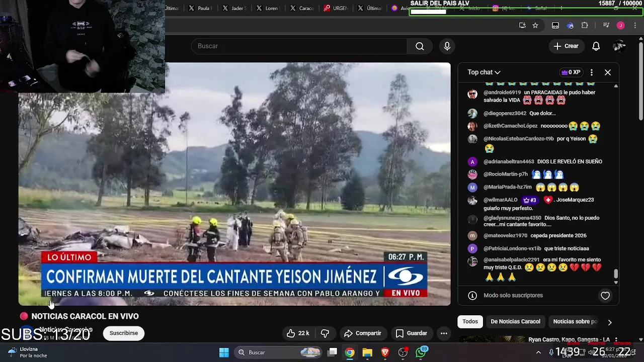
Task: Open @wilmarAALO member chat author
Action: pyautogui.click(x=501, y=200)
